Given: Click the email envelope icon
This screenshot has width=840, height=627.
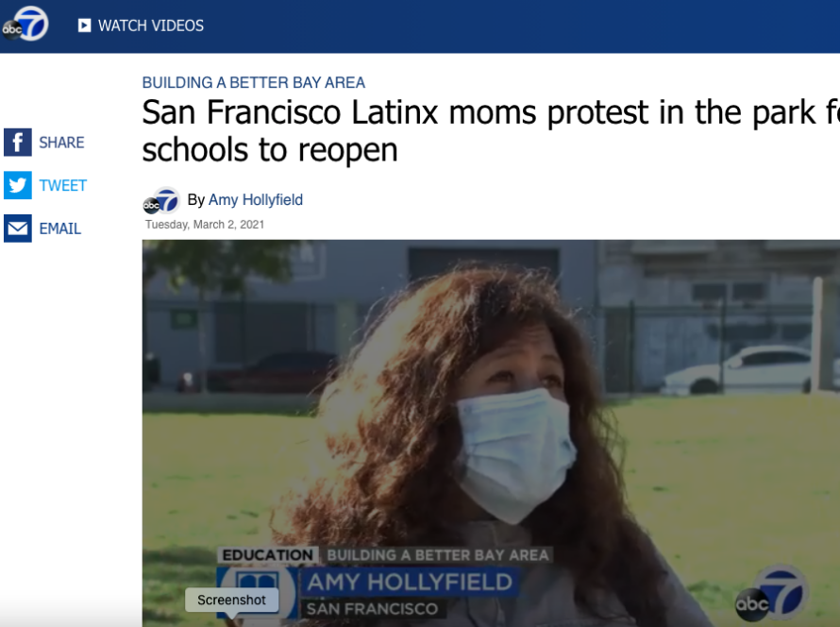Looking at the screenshot, I should pos(18,229).
